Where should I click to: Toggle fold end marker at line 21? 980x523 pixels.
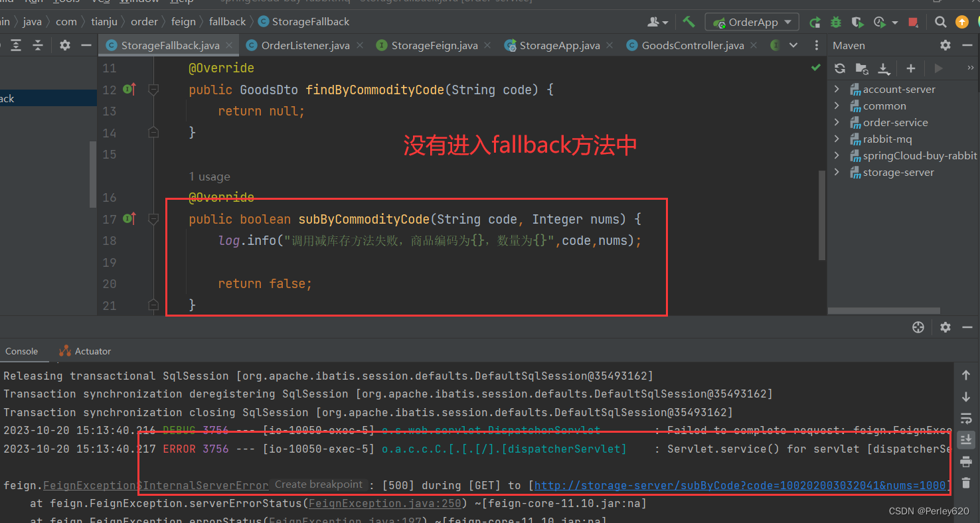tap(153, 305)
